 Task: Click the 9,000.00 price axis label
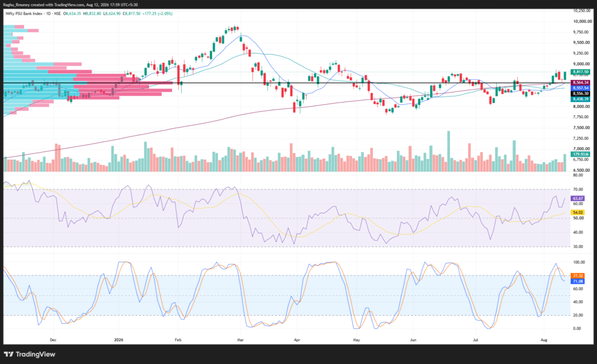coord(581,64)
